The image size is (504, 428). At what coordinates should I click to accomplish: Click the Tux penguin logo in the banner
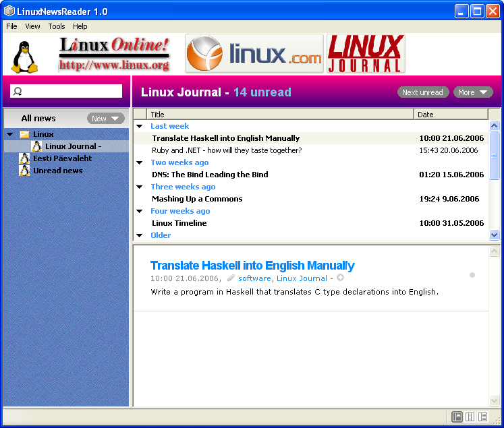click(x=24, y=57)
